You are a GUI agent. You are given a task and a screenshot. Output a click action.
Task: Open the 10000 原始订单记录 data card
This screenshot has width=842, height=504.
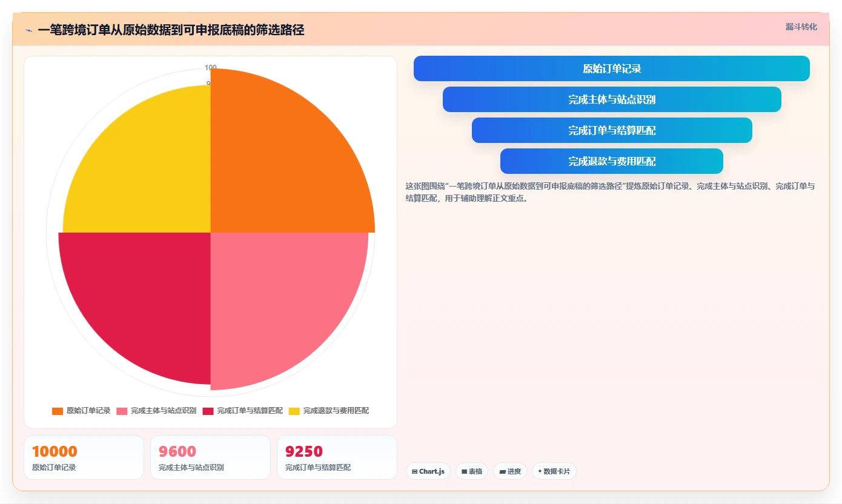84,457
